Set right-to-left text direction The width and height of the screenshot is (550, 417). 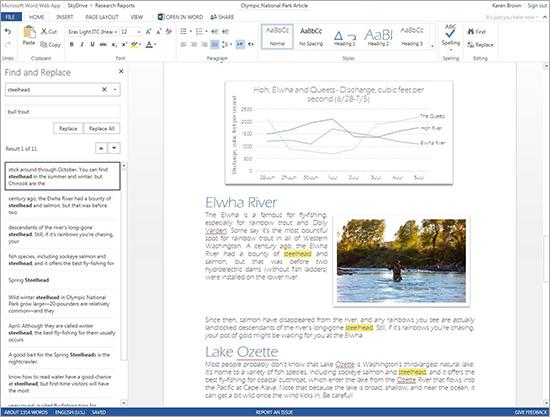(x=251, y=45)
